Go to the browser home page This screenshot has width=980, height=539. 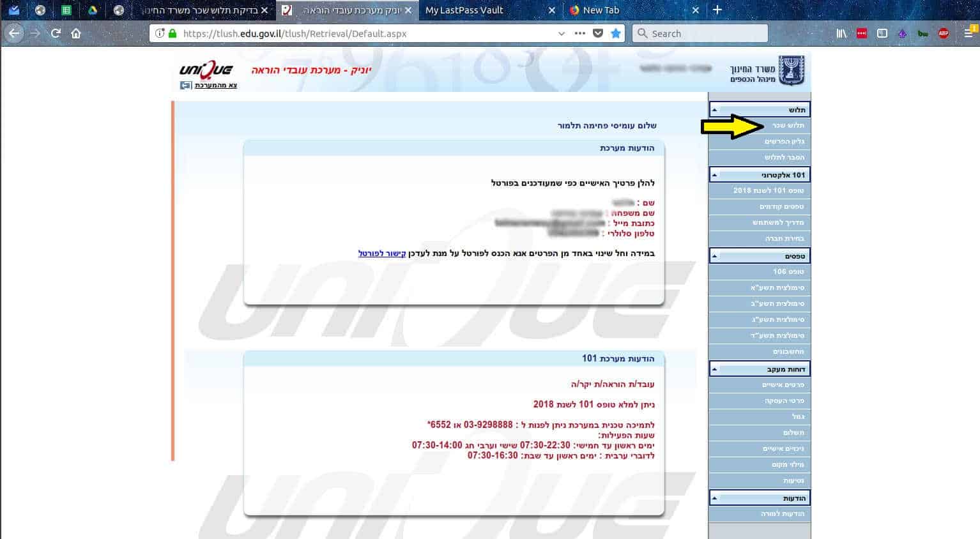(x=76, y=33)
